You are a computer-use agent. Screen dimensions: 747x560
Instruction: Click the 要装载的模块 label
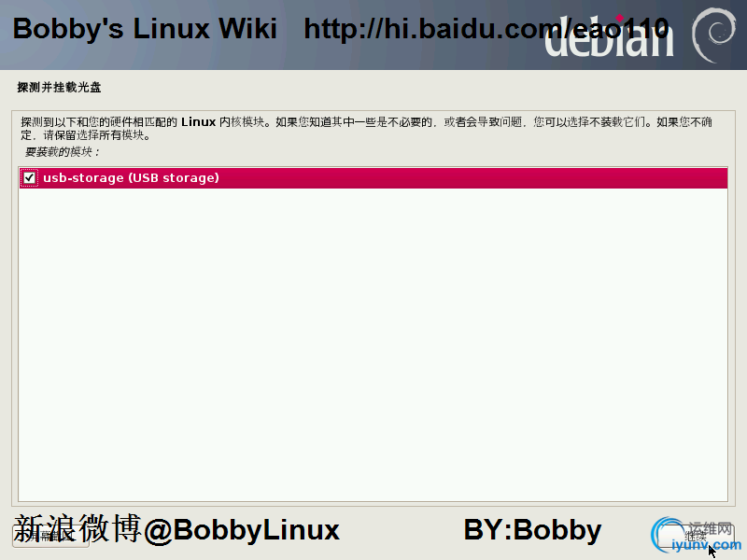[62, 152]
